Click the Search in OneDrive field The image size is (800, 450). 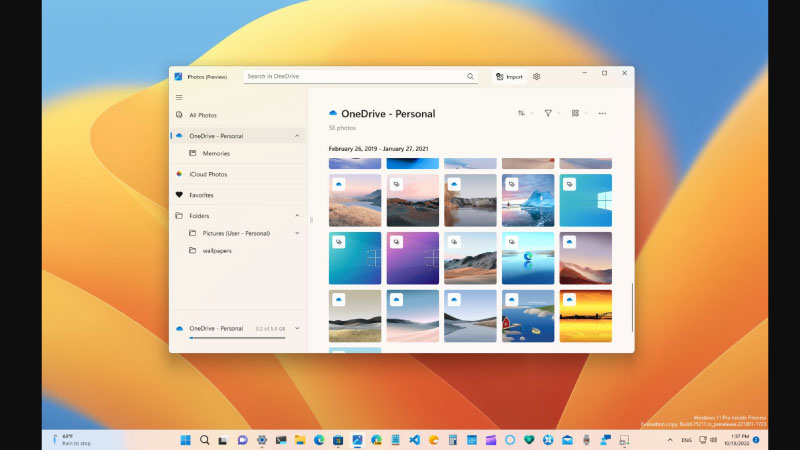(x=353, y=76)
